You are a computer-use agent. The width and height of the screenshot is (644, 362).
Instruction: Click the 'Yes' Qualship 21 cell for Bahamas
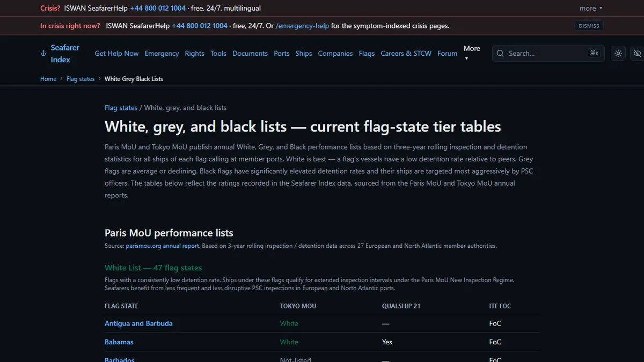(x=387, y=342)
